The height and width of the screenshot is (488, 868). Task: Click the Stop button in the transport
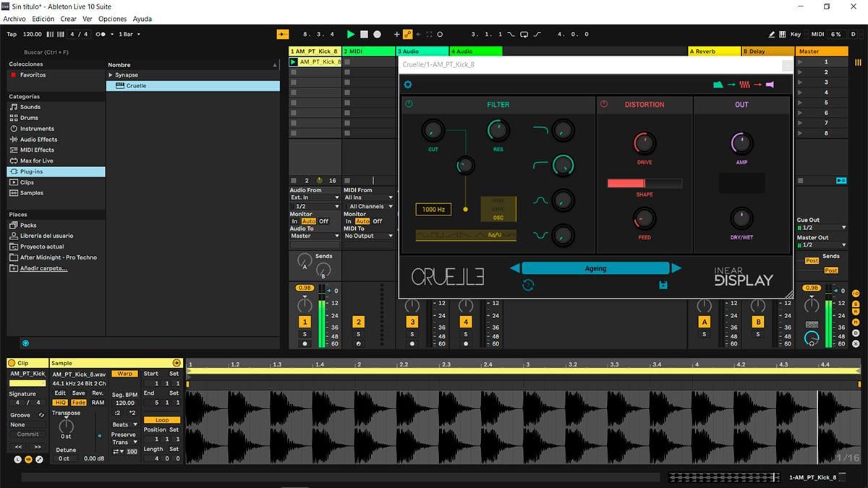point(364,34)
